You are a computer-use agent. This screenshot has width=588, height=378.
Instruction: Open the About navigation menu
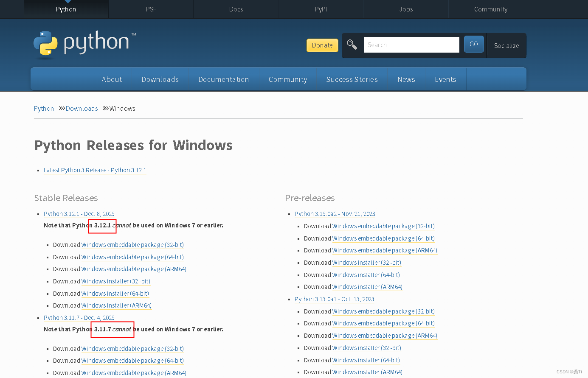click(112, 79)
